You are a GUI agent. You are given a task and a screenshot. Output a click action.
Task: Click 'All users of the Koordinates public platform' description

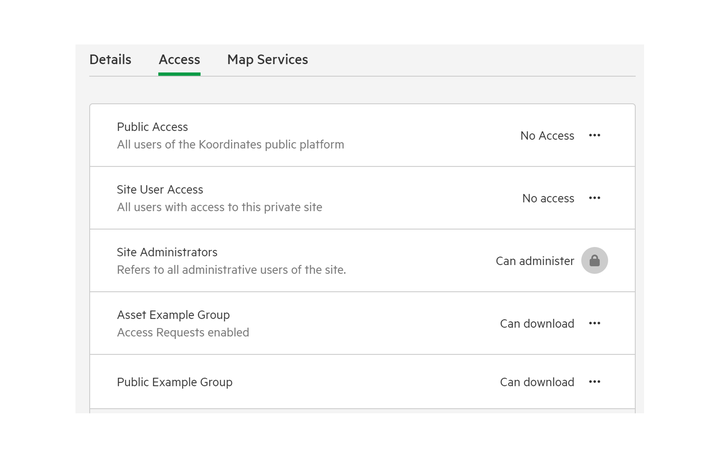(x=231, y=144)
